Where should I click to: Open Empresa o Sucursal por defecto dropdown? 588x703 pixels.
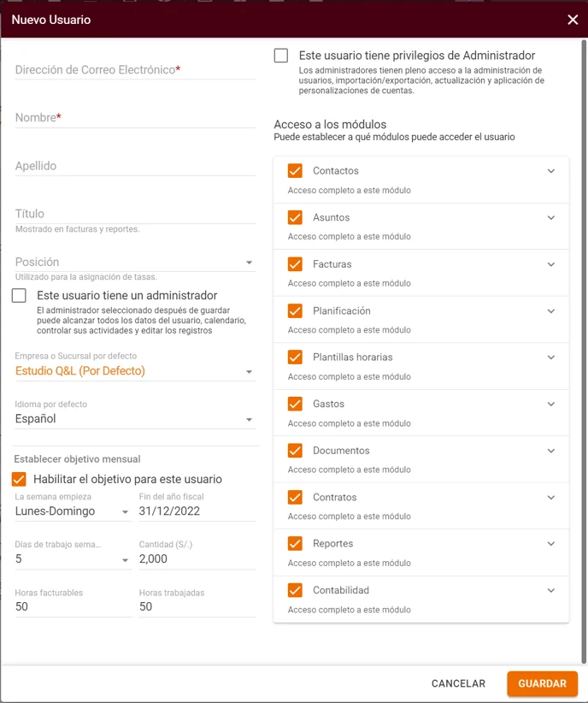(135, 371)
